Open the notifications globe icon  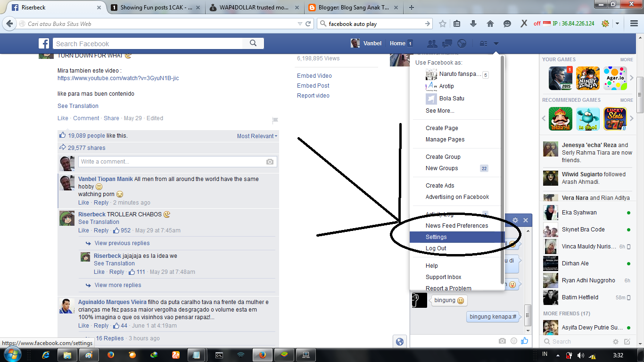click(x=462, y=43)
